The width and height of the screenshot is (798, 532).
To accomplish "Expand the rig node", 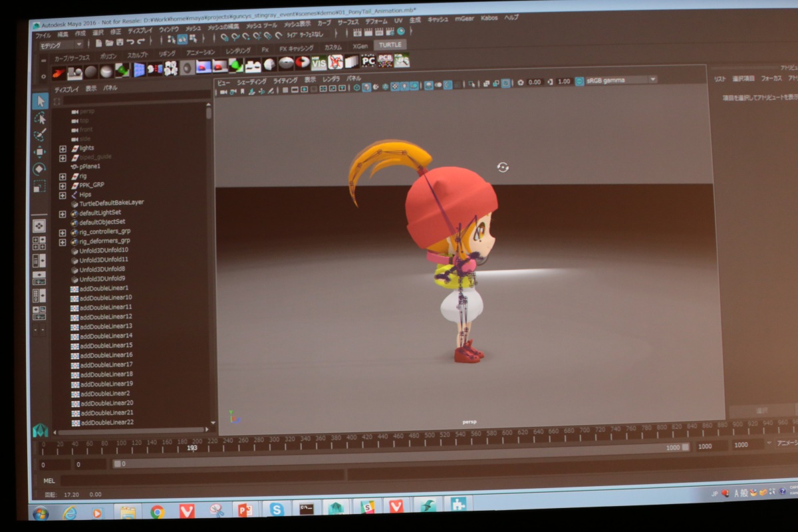I will (x=63, y=177).
